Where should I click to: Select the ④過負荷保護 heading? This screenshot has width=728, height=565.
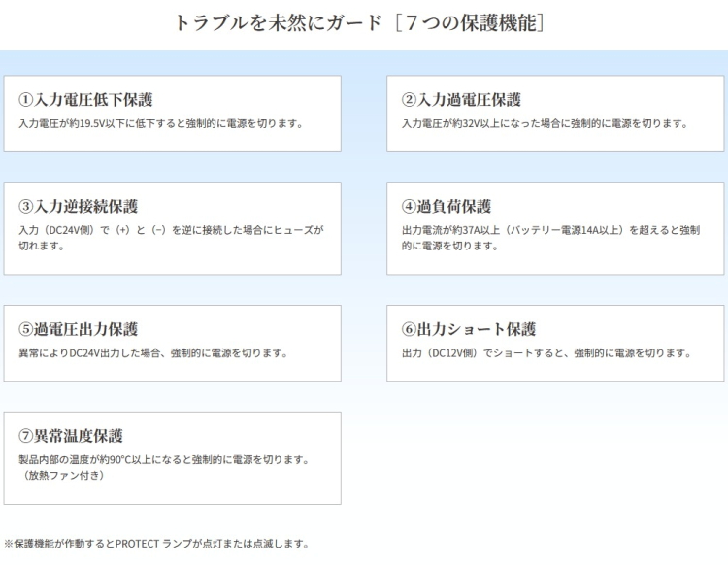(447, 207)
